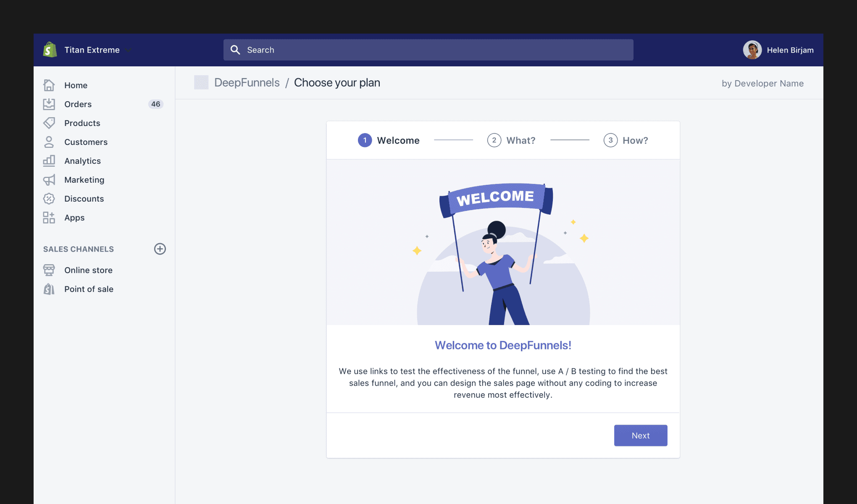857x504 pixels.
Task: Open Customers via the person icon
Action: [x=49, y=142]
